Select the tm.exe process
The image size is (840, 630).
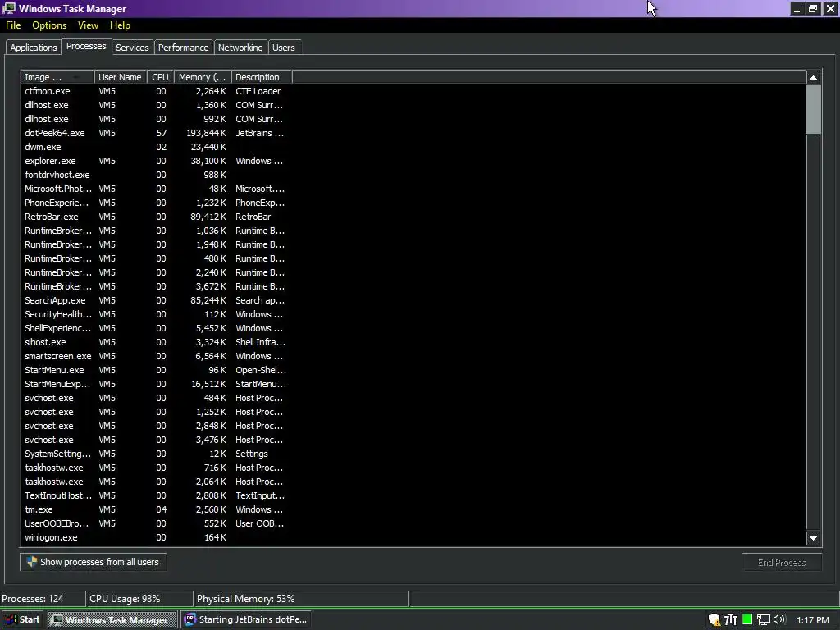coord(155,509)
